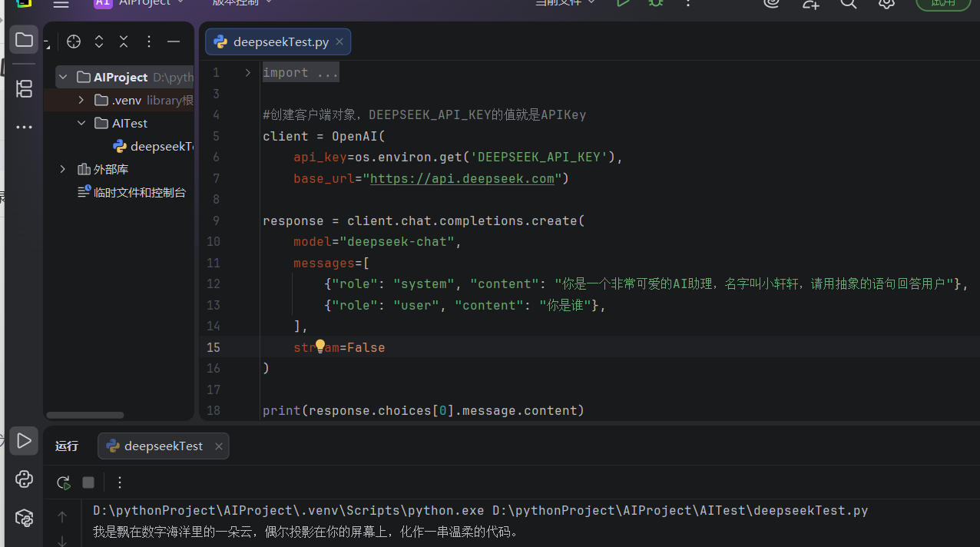This screenshot has width=980, height=547.
Task: Click line number 18 in gutter
Action: (213, 410)
